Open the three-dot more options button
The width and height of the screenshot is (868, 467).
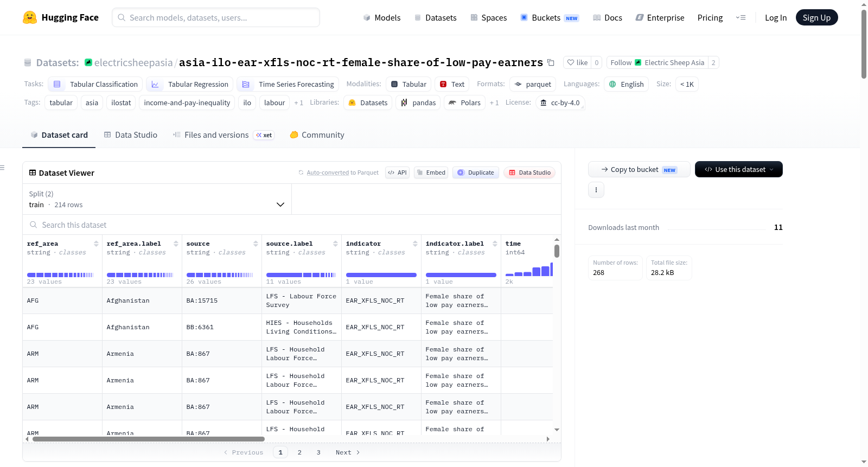point(596,190)
